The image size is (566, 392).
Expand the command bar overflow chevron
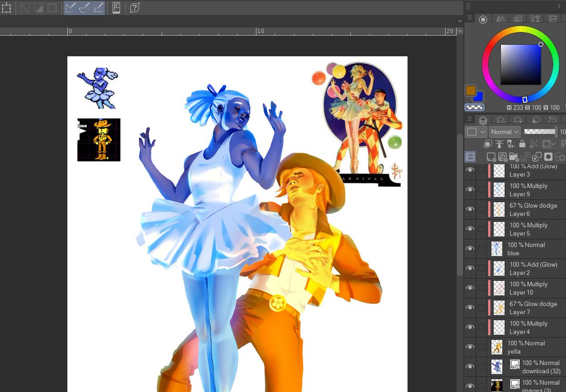[460, 21]
